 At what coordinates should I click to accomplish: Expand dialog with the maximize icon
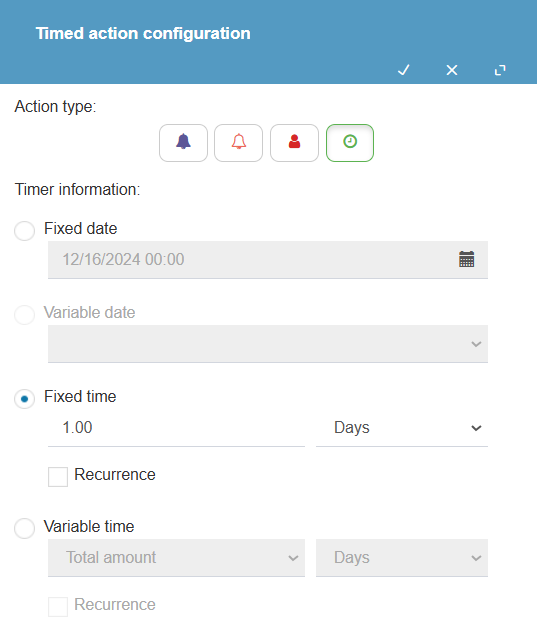(x=500, y=70)
